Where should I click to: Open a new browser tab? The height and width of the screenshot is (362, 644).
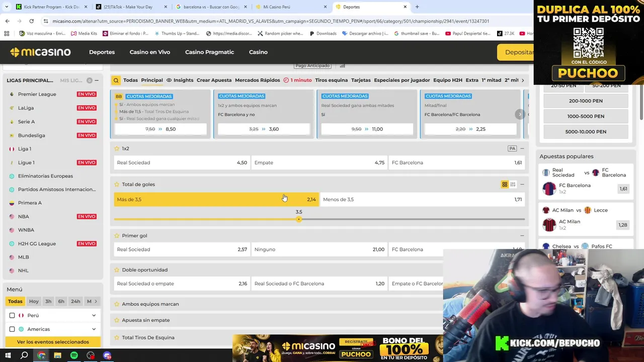click(x=417, y=7)
